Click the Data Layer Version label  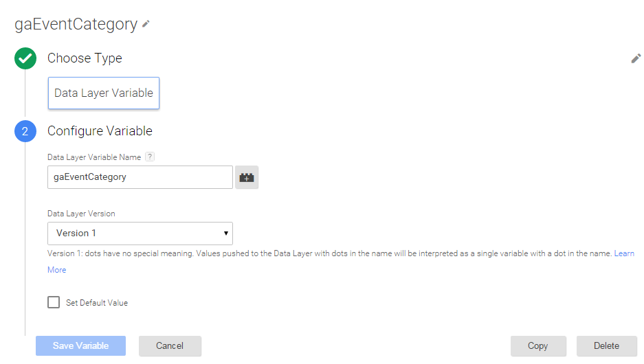[x=81, y=214]
